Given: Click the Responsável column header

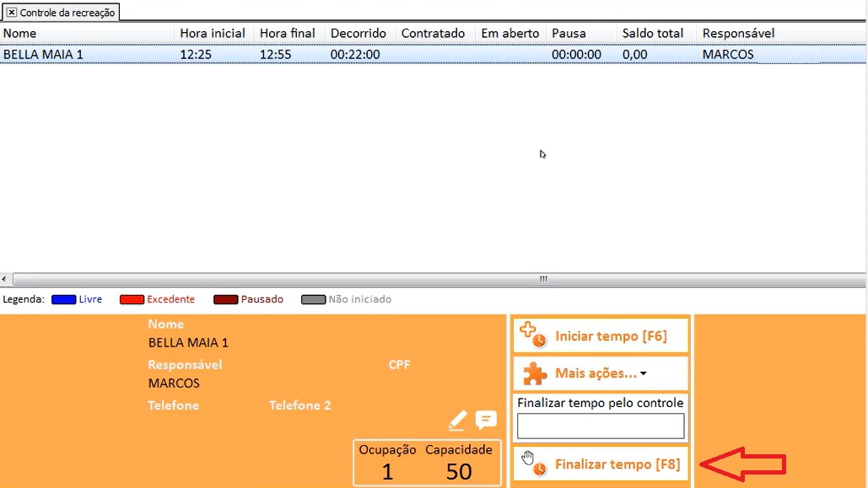Looking at the screenshot, I should [738, 33].
